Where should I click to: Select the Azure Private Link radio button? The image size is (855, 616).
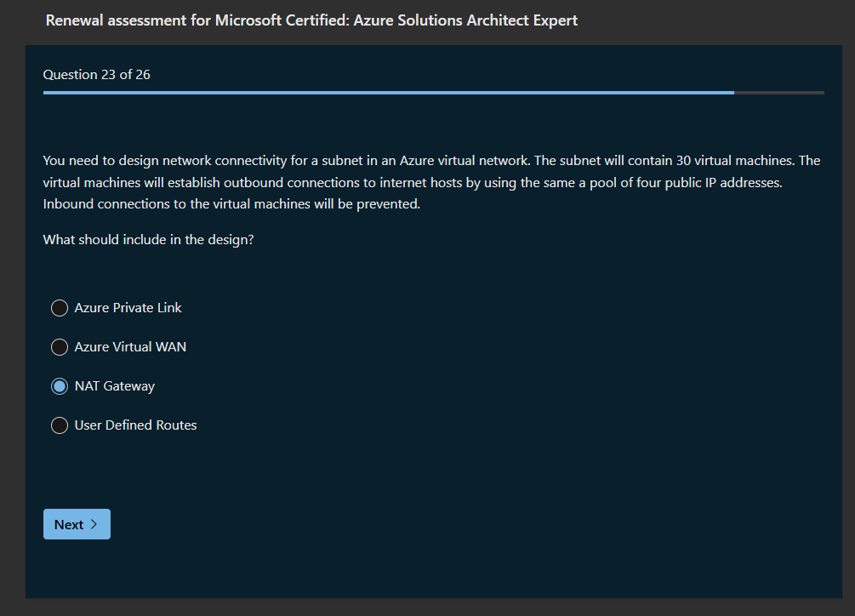coord(60,308)
